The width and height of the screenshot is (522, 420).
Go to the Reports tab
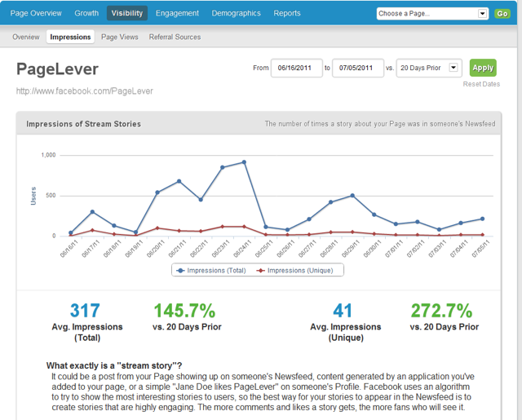(287, 13)
